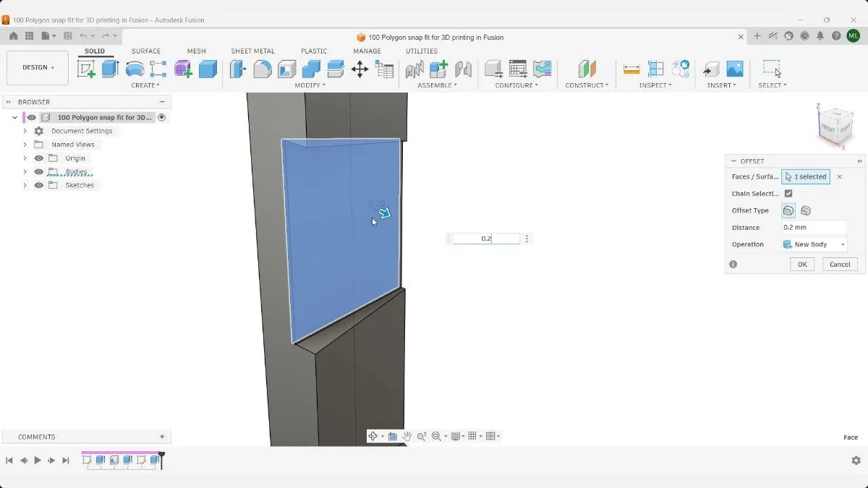Toggle the Chain Selection checkbox

788,194
